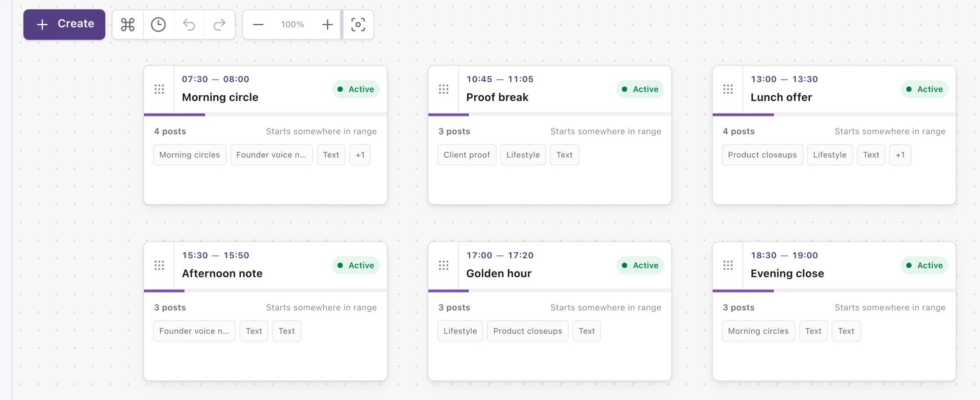The image size is (980, 400).
Task: Click the 18:30 — 19:00 time range
Action: click(784, 255)
